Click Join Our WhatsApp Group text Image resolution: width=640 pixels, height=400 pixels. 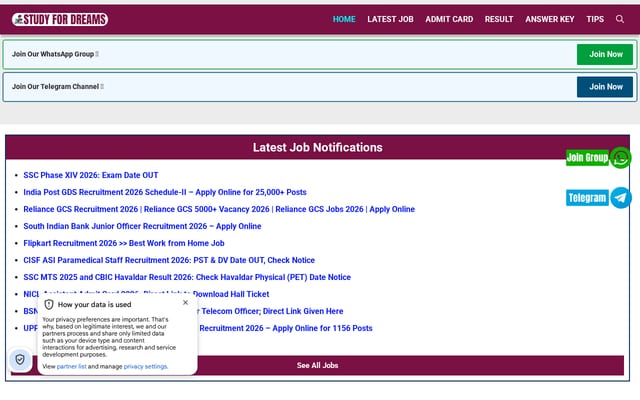click(x=53, y=54)
